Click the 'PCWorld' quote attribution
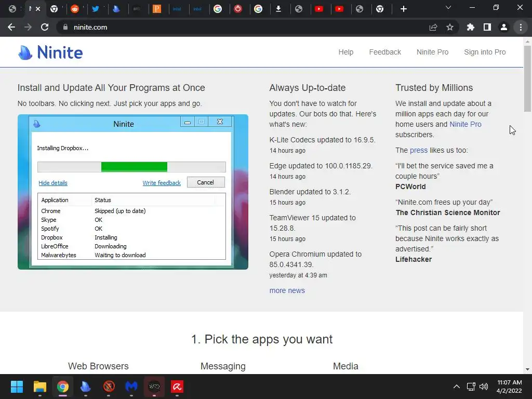Viewport: 532px width, 399px height. point(410,187)
